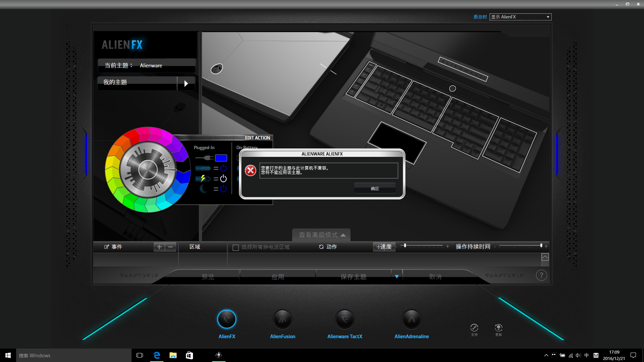The height and width of the screenshot is (362, 644).
Task: Click the ALIENFX logo
Action: (122, 45)
